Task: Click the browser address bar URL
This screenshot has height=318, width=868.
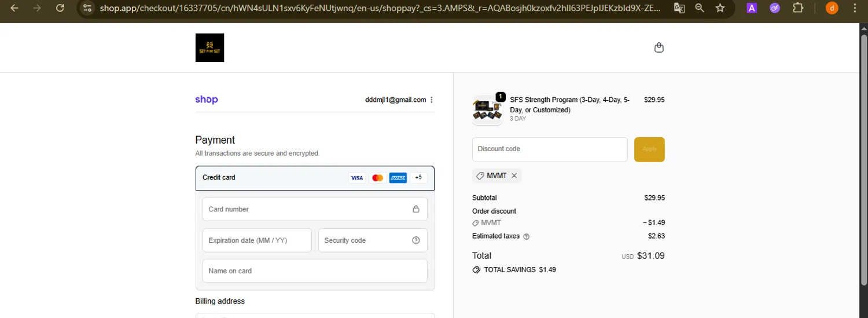Action: click(379, 8)
